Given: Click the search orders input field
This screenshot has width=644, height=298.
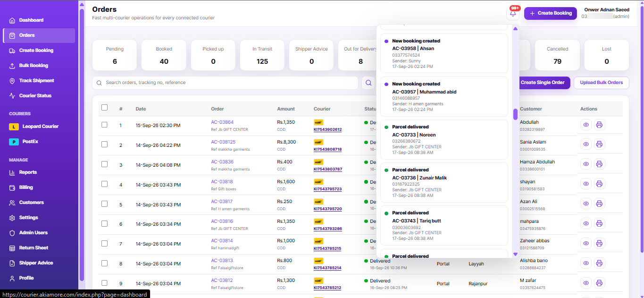Looking at the screenshot, I should 225,83.
